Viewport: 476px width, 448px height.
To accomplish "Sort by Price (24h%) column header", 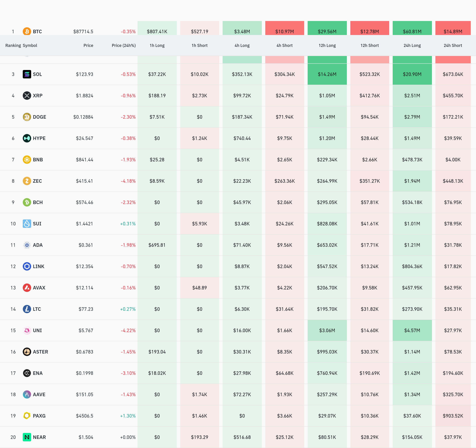I will (124, 45).
